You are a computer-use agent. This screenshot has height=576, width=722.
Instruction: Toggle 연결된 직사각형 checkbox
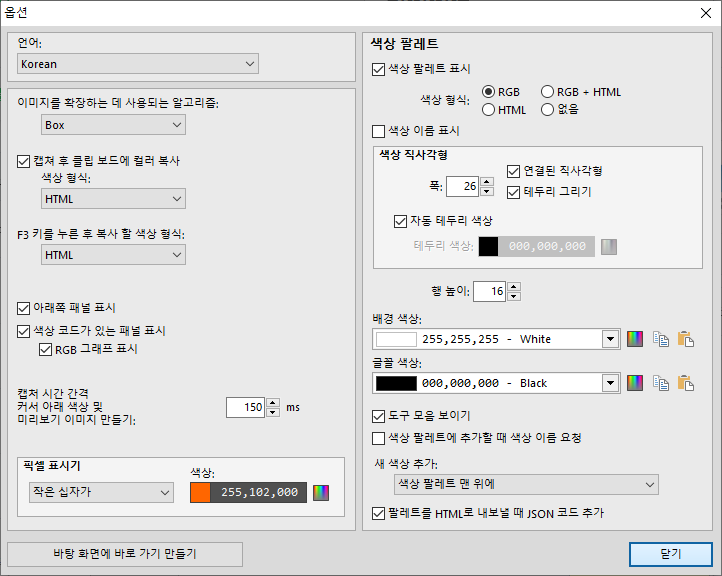[513, 171]
